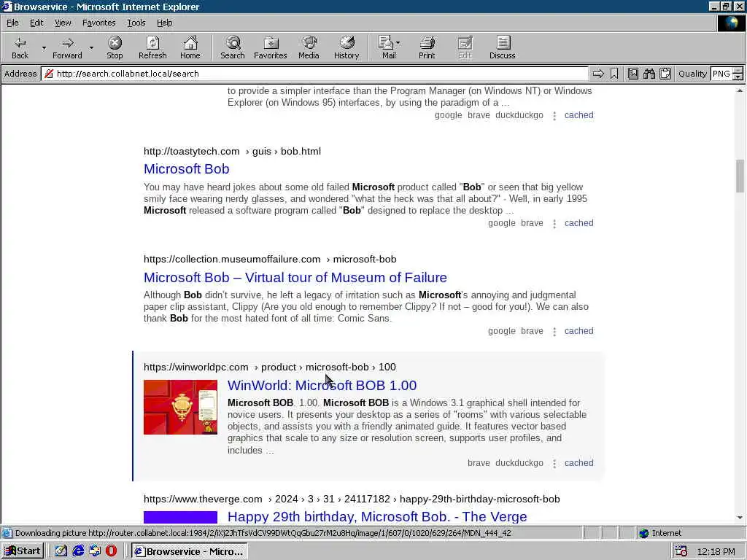Screen dimensions: 747x560
Task: Click the bookmark ribbon icon
Action: (614, 74)
